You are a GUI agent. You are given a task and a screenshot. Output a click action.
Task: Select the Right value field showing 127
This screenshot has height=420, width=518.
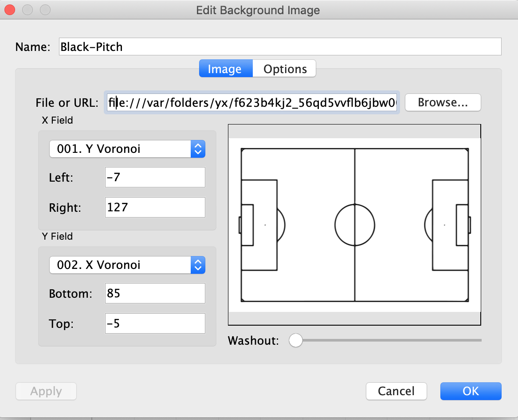tap(155, 207)
